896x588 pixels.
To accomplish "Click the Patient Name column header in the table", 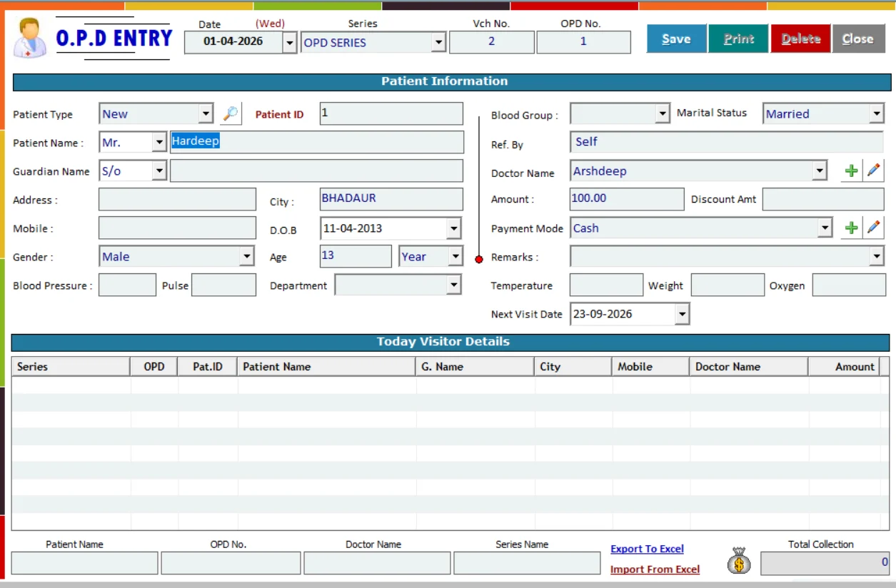I will [x=327, y=367].
